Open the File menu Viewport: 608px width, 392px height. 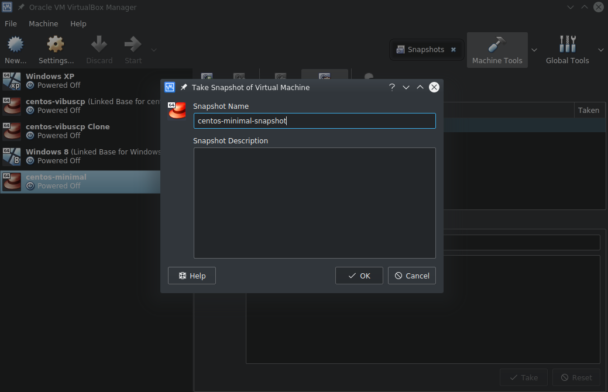tap(10, 24)
